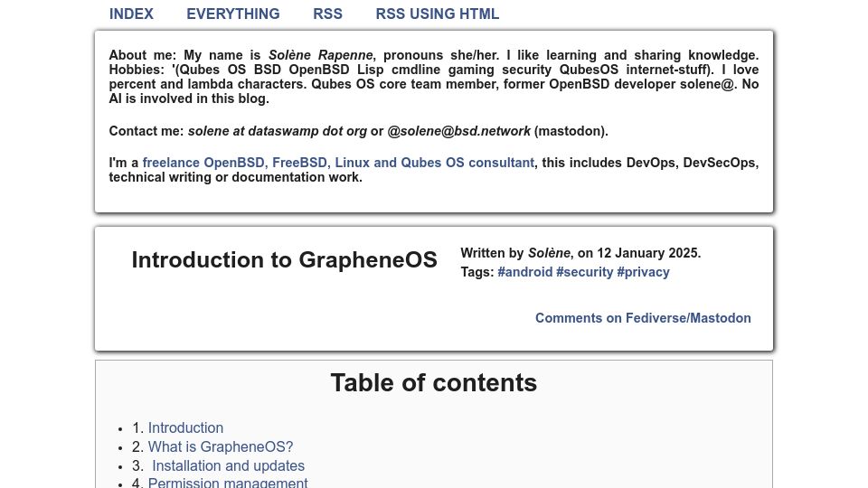Open the RSS USING HTML feed
868x488 pixels.
coord(438,14)
